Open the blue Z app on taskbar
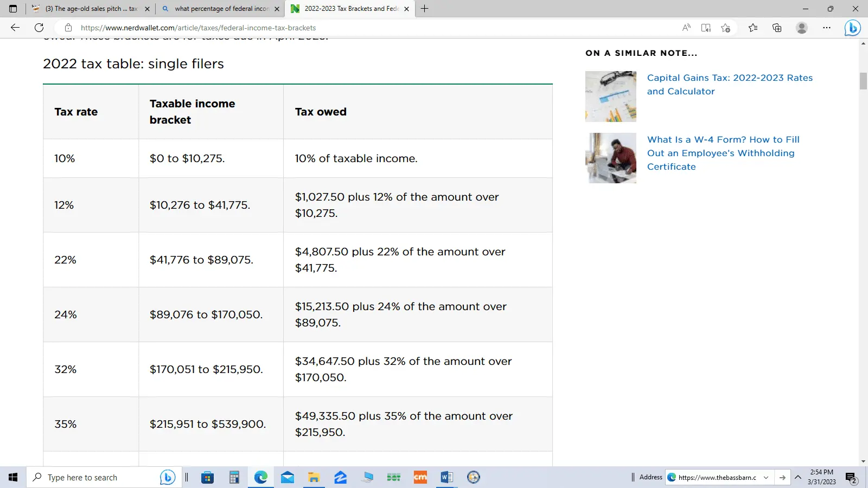Viewport: 868px width, 488px height. coord(341,477)
